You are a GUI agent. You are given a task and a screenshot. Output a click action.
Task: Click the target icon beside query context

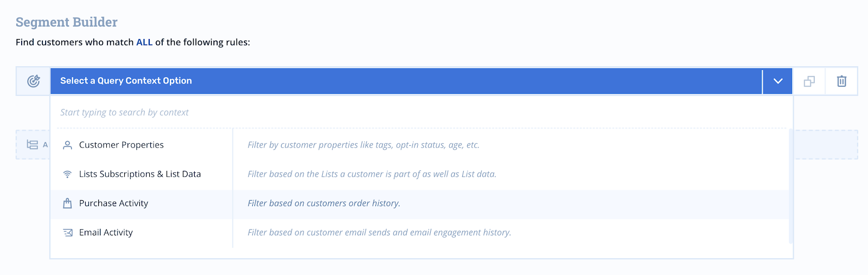pos(34,81)
